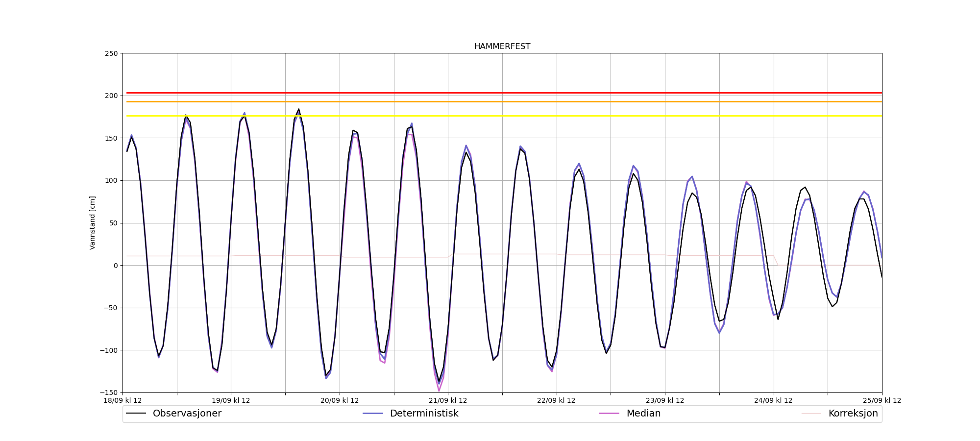Click the Korreksjon legend label
This screenshot has height=441, width=980.
(x=853, y=414)
